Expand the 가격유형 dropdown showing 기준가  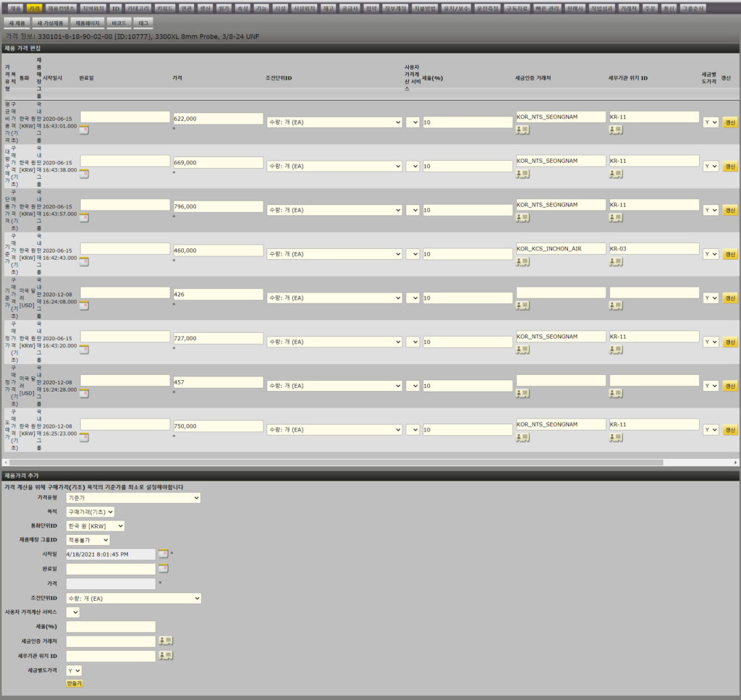point(132,498)
